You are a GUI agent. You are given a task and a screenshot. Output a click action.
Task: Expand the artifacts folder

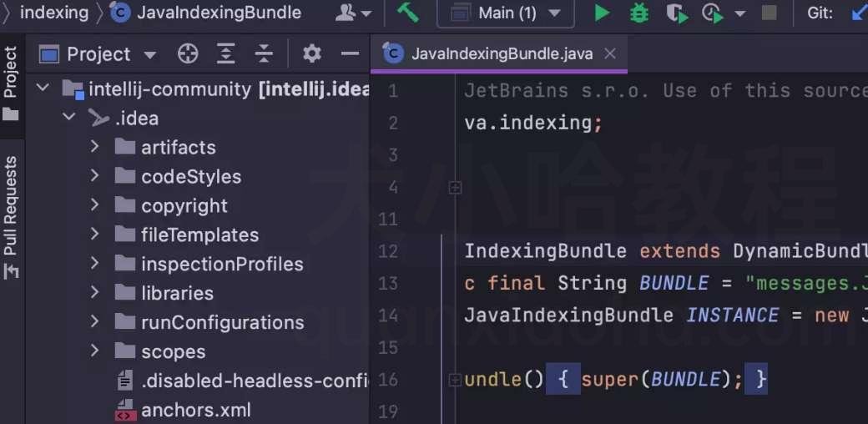(94, 146)
